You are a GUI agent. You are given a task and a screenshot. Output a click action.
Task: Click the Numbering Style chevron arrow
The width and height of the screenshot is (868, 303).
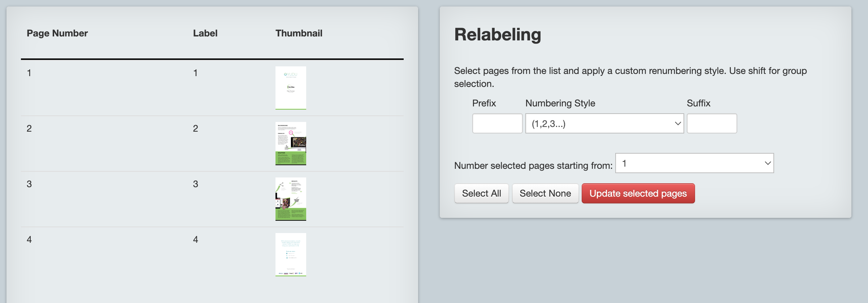[678, 123]
